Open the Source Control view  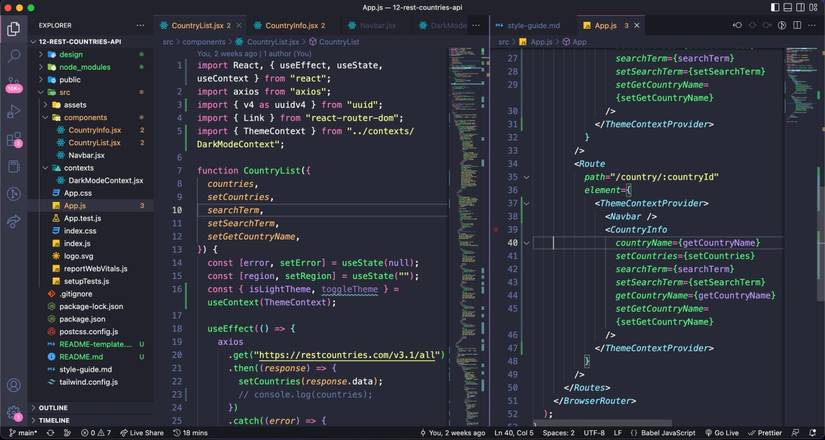(x=14, y=85)
